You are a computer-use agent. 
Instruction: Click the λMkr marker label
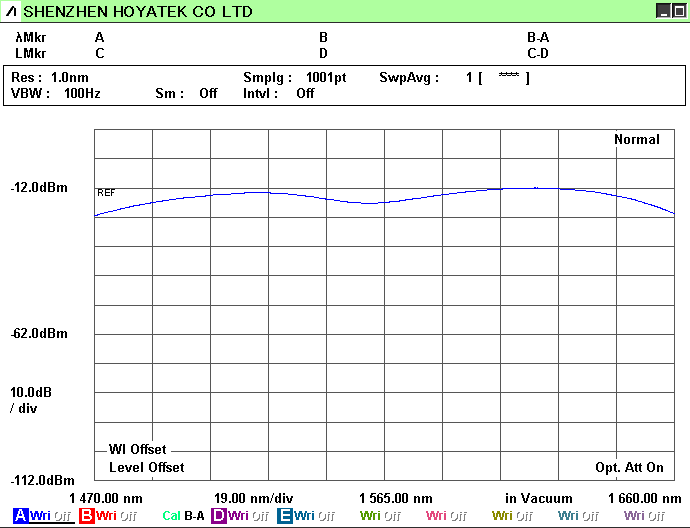click(30, 37)
